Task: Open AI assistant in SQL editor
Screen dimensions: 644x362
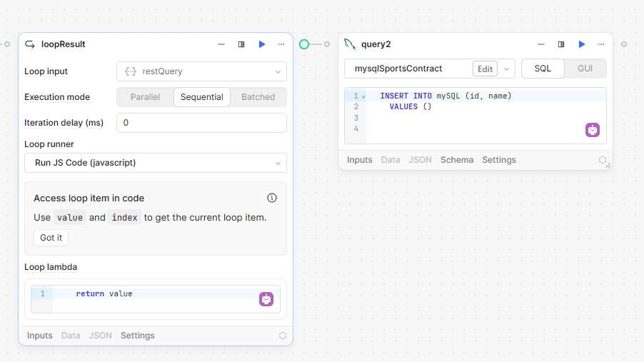Action: coord(593,130)
